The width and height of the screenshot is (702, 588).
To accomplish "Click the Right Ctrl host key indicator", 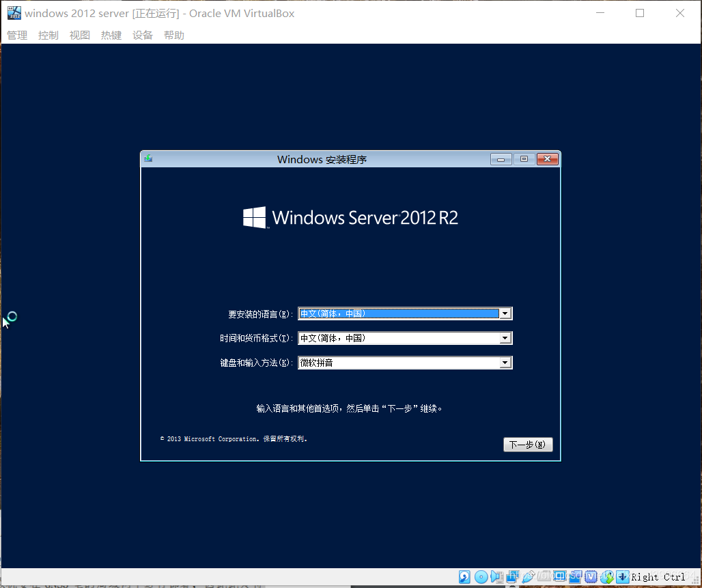I will pyautogui.click(x=658, y=577).
